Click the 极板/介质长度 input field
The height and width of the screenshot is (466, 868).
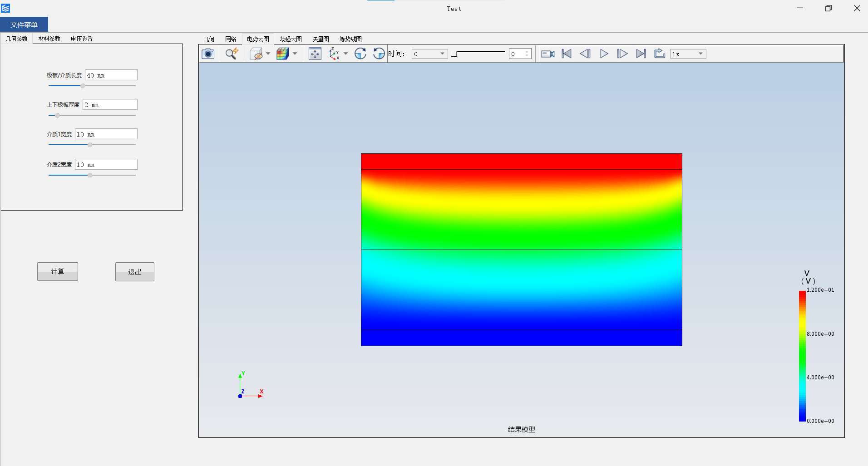point(111,75)
